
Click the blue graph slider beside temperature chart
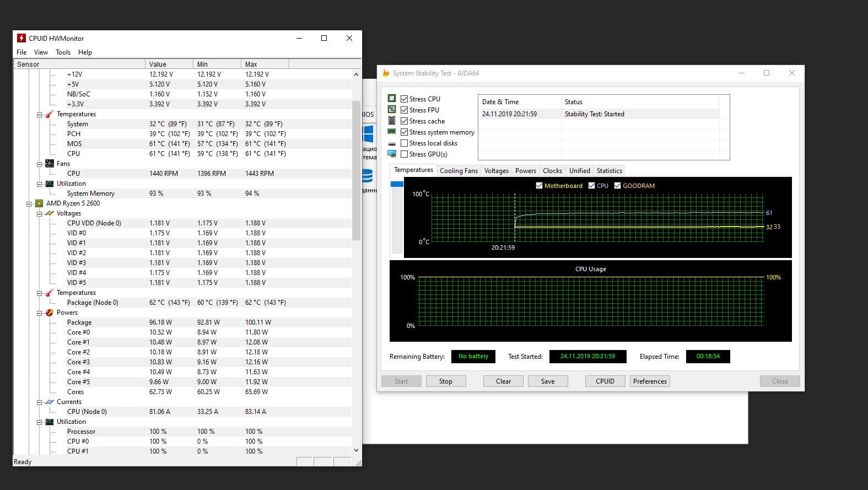pos(397,184)
